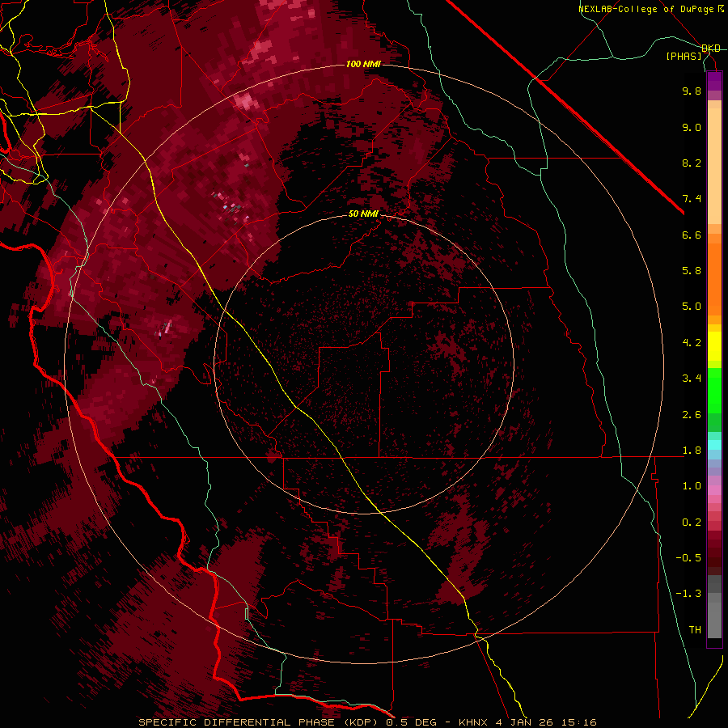Click the 4.2 value on the scale
Viewport: 728px width, 728px height.
tap(692, 343)
